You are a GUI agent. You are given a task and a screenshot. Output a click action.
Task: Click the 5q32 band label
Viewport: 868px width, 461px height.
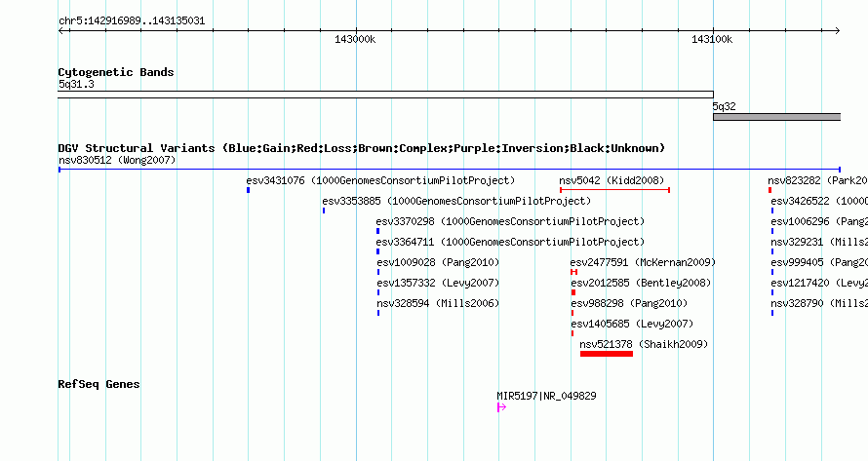(x=724, y=107)
